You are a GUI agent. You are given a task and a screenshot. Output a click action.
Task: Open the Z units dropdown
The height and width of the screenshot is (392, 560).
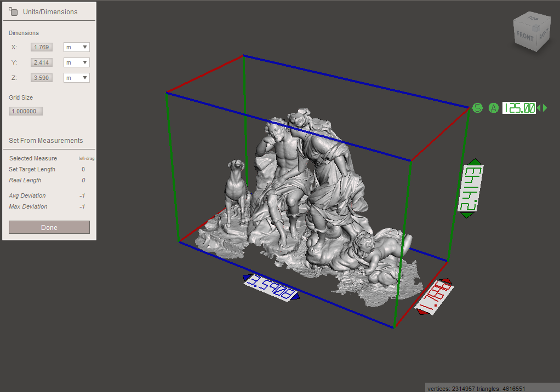[x=76, y=78]
